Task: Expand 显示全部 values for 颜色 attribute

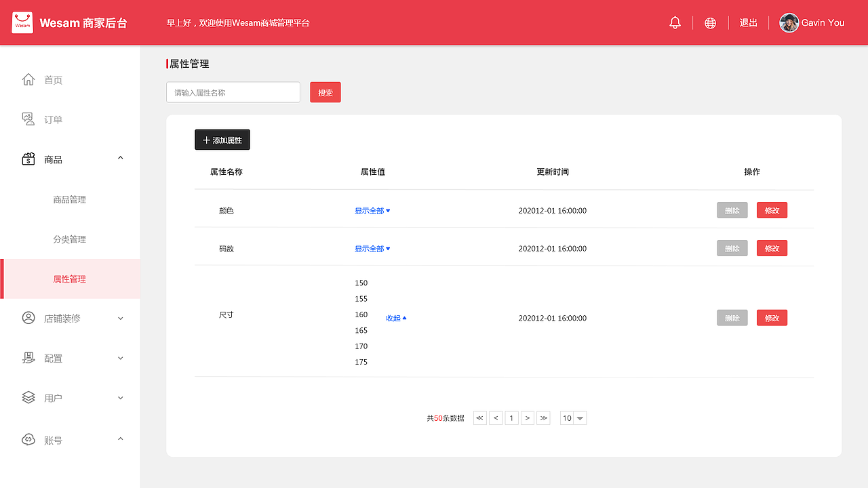Action: click(372, 210)
